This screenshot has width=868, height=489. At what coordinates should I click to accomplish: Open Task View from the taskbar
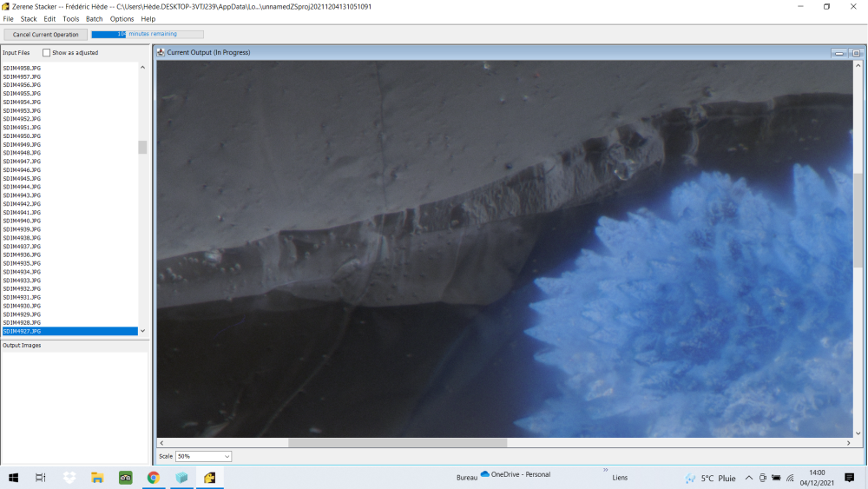coord(41,478)
